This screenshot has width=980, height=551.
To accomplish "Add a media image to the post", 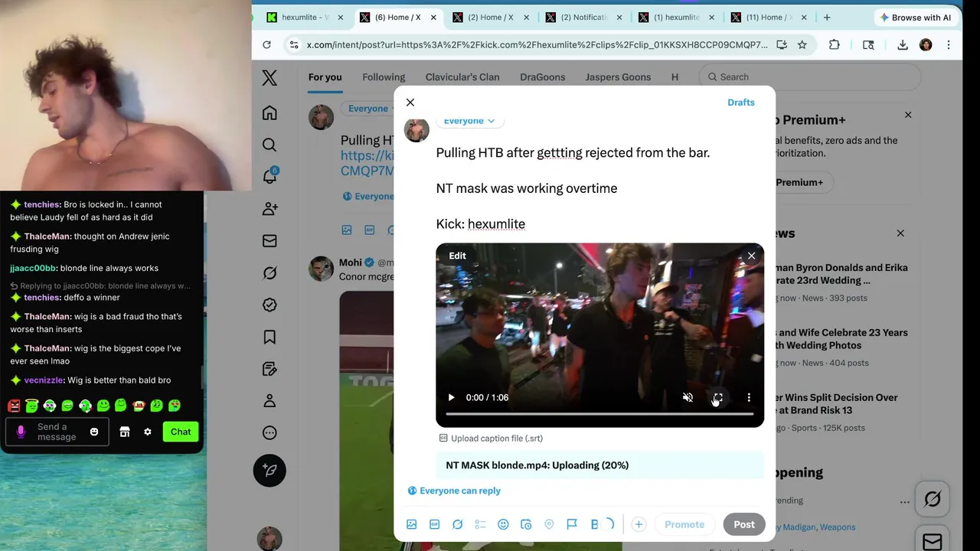I will 411,524.
